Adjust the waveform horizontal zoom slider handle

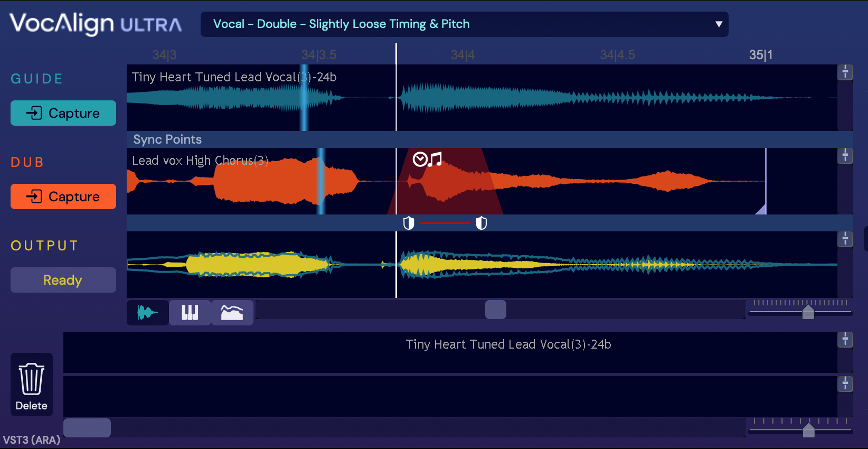pyautogui.click(x=808, y=312)
